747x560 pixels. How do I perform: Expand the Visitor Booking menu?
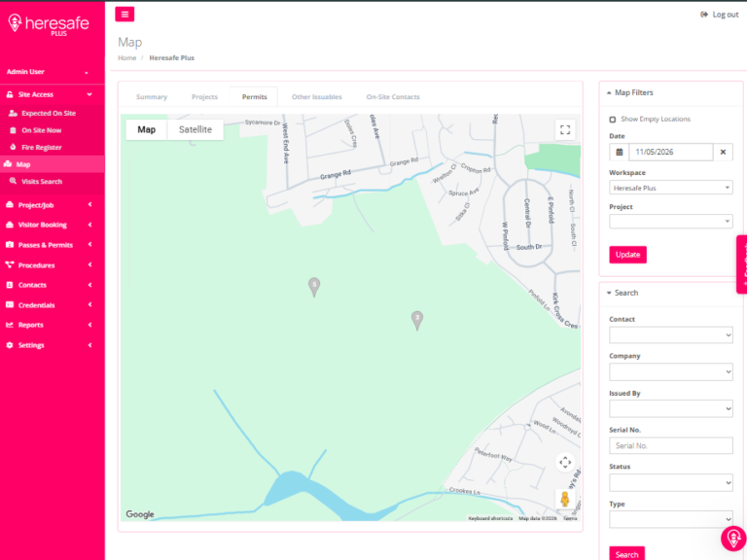[x=53, y=225]
